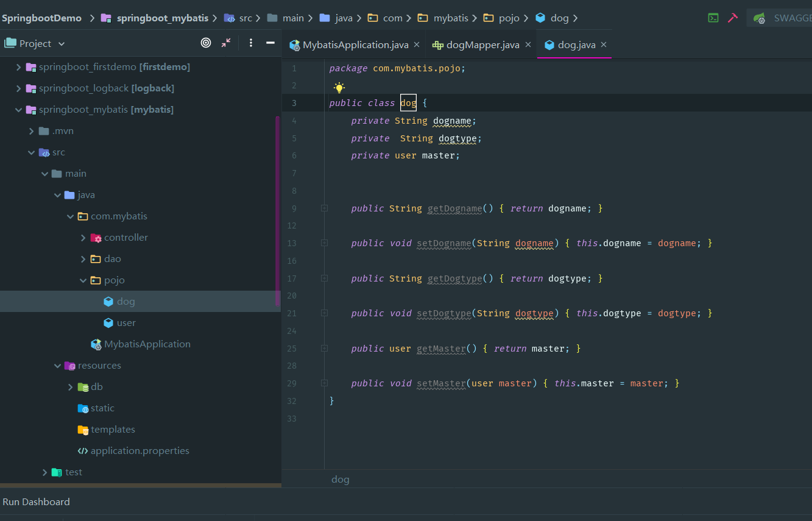Click the class name dog on line 3
812x521 pixels.
pyautogui.click(x=408, y=103)
